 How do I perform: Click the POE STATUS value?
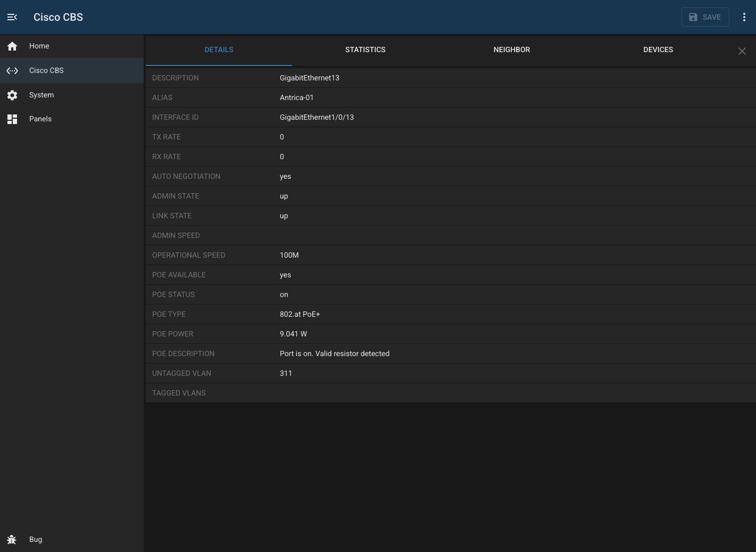pyautogui.click(x=284, y=294)
